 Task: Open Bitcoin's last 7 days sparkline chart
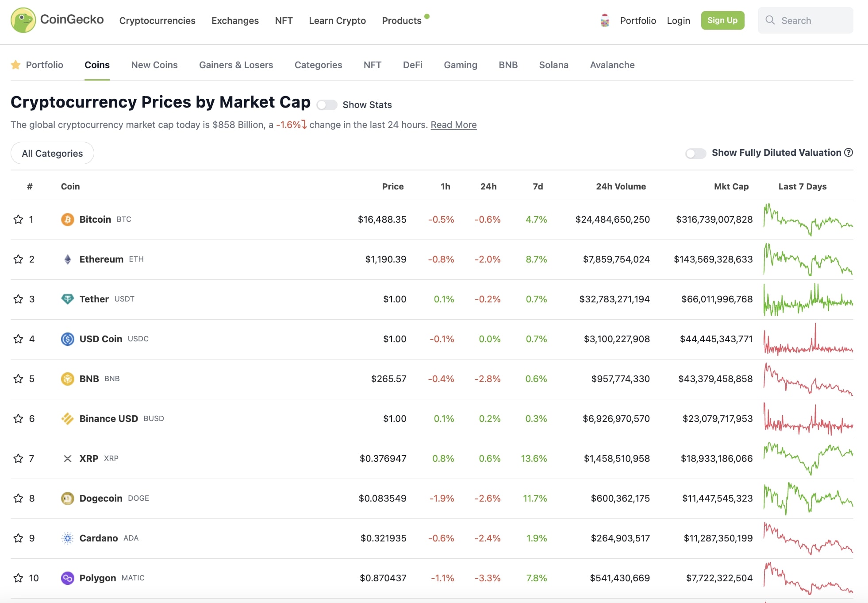pos(808,219)
